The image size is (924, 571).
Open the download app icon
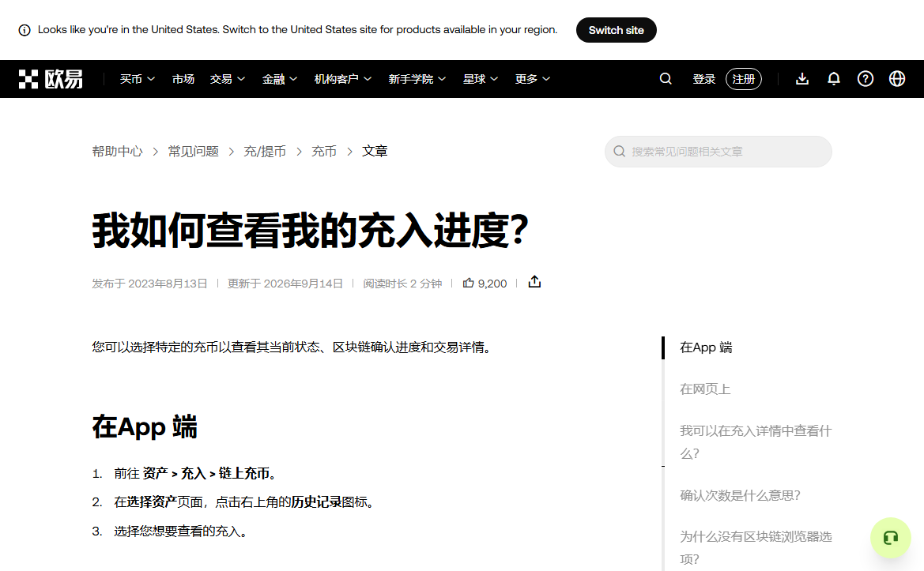tap(802, 79)
